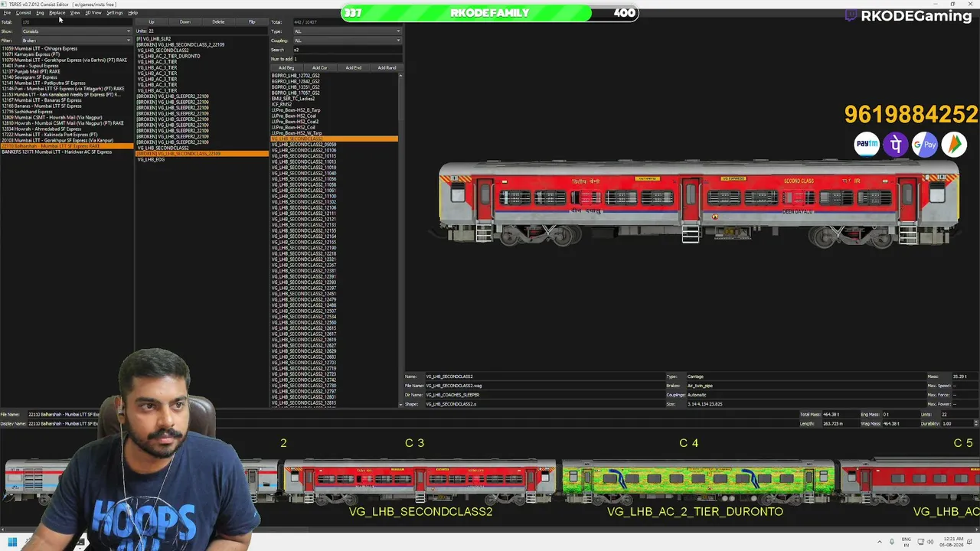
Task: Select BGPRO_LHB_12702_GS2 wagon
Action: [296, 76]
